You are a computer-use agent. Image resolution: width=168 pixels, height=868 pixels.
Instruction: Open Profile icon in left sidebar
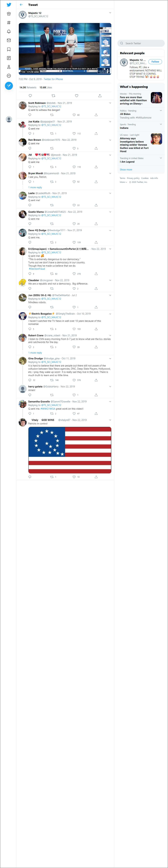click(x=9, y=67)
